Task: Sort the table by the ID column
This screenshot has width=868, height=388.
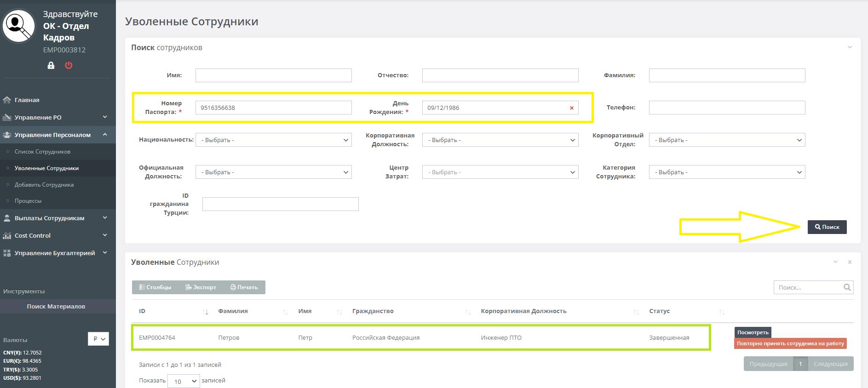Action: 206,312
